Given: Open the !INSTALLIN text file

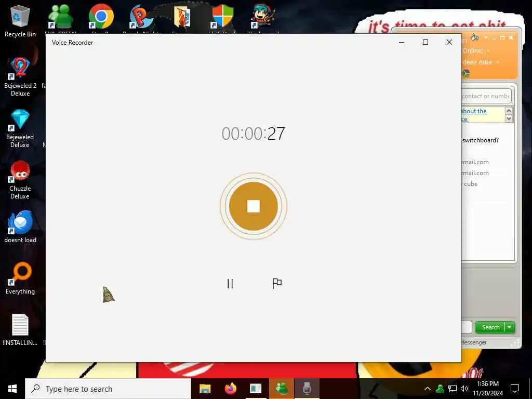Looking at the screenshot, I should (x=20, y=330).
